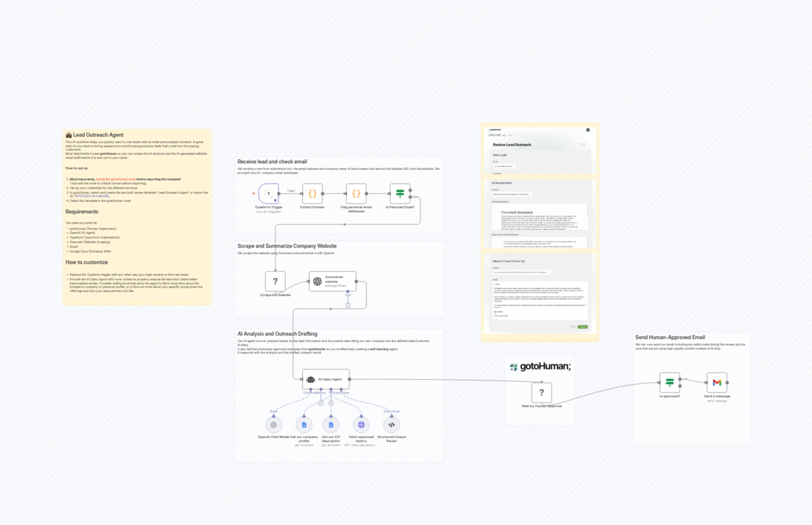812x525 pixels.
Task: Open the Scrape the website node
Action: (275, 282)
